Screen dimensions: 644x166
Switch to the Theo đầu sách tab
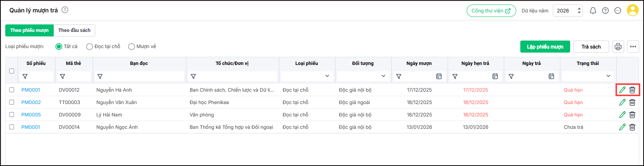point(74,30)
